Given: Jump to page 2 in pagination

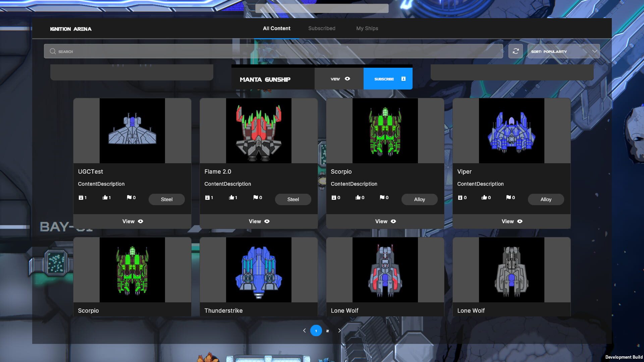Looking at the screenshot, I should [327, 331].
